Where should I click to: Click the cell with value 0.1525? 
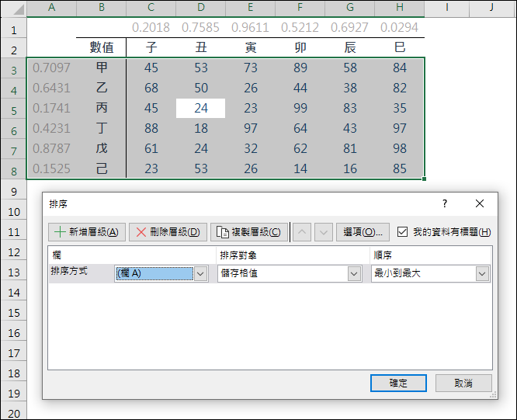click(x=52, y=168)
